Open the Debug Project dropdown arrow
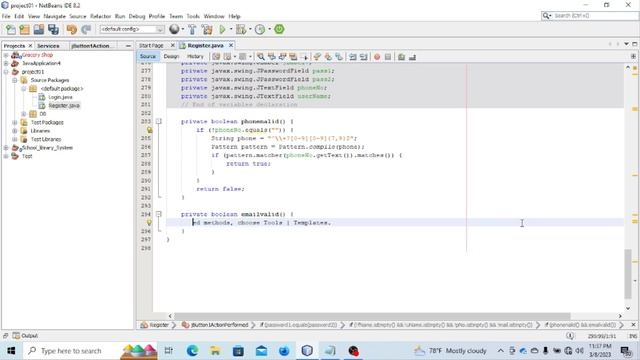 [250, 29]
